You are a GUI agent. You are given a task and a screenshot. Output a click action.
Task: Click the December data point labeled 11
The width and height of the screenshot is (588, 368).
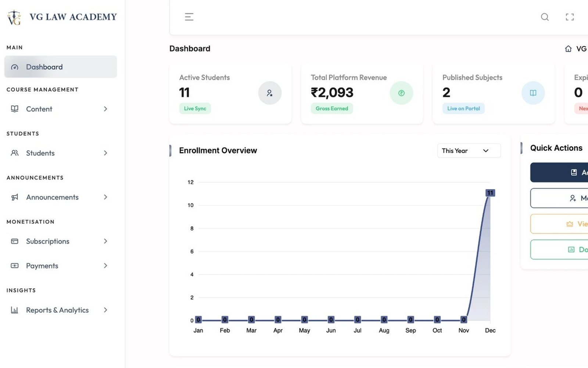(x=490, y=193)
